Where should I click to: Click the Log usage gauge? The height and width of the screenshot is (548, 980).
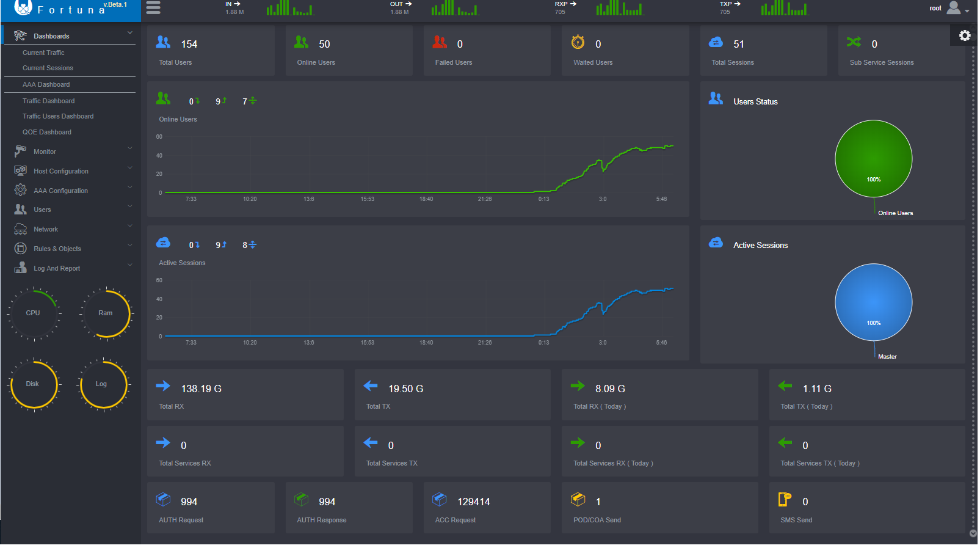point(103,384)
